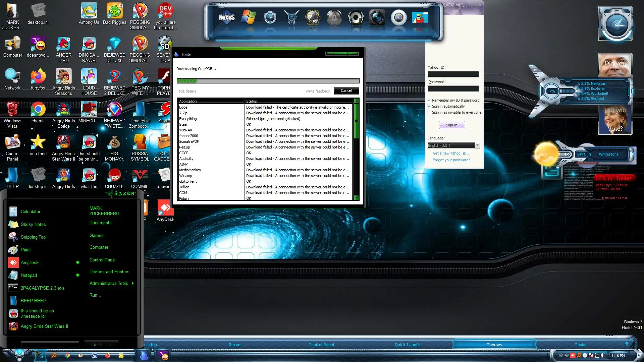Click the Nexus logo in dock
644x362 pixels.
(227, 17)
